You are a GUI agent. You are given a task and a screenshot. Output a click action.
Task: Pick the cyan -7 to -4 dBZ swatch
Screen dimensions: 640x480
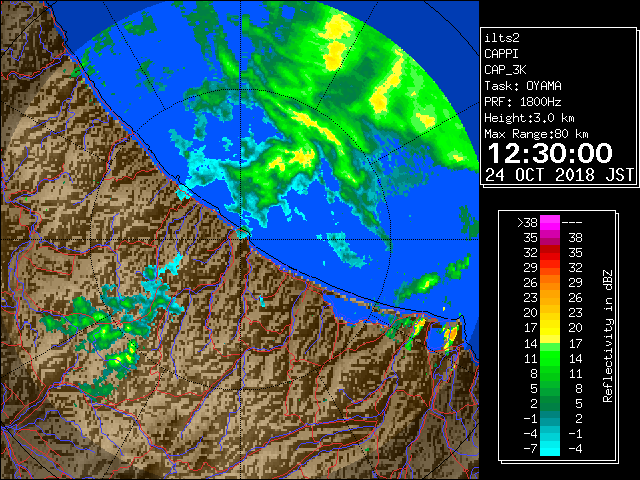(550, 448)
